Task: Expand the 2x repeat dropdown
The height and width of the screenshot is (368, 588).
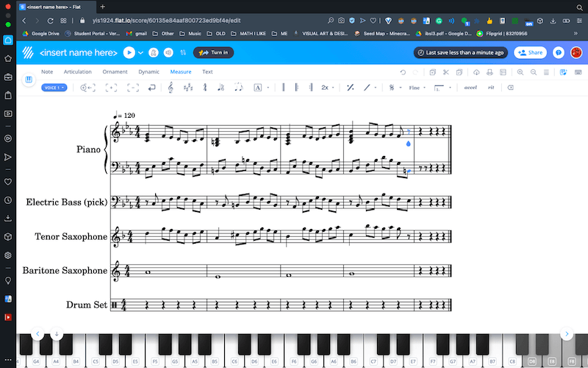Action: [x=327, y=87]
